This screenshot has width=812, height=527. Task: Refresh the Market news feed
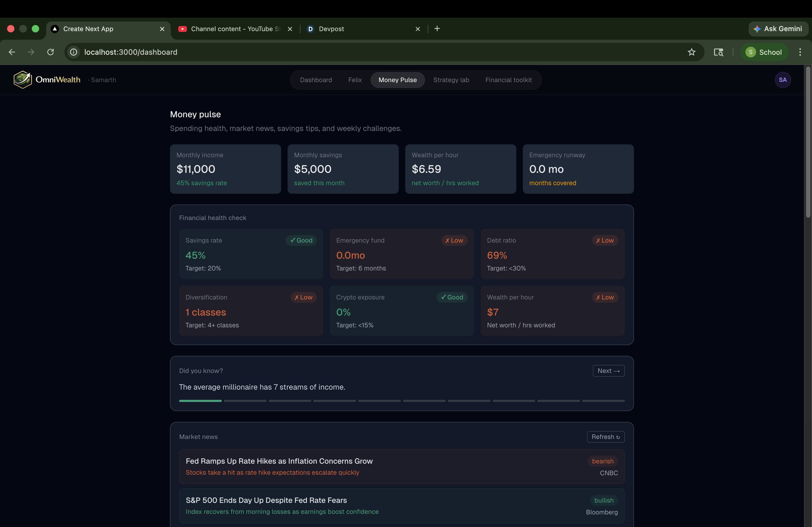(x=605, y=437)
